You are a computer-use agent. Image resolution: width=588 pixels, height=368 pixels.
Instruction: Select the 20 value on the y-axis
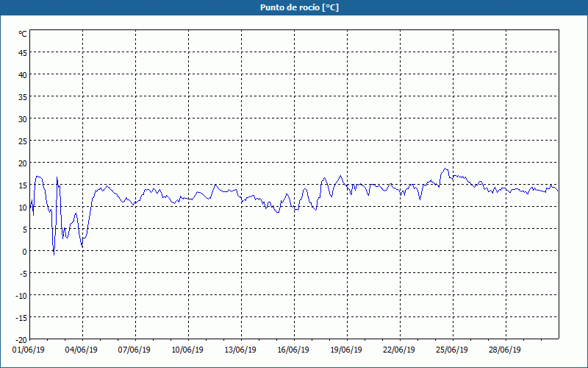coord(23,163)
